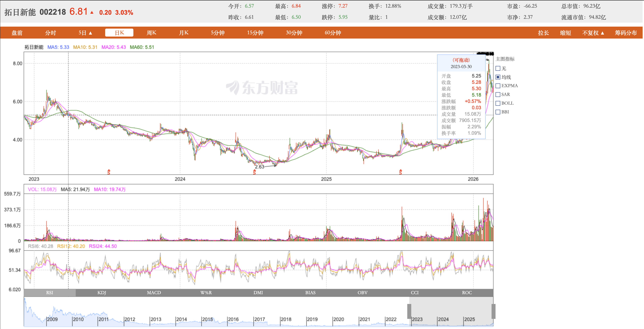Click the right handle of range selector
Viewport: 644px width, 329px height.
(493, 311)
